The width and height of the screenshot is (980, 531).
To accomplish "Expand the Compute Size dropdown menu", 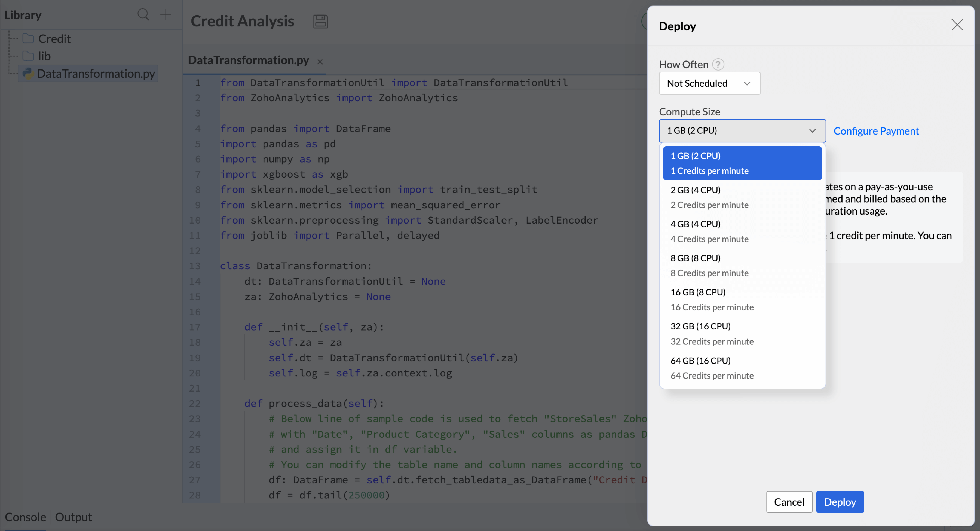I will click(741, 130).
